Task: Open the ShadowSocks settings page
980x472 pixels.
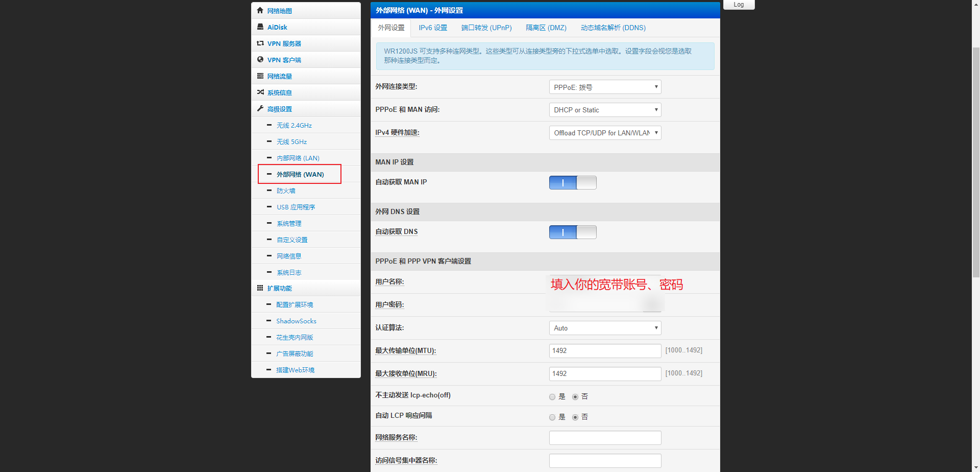Action: 296,321
